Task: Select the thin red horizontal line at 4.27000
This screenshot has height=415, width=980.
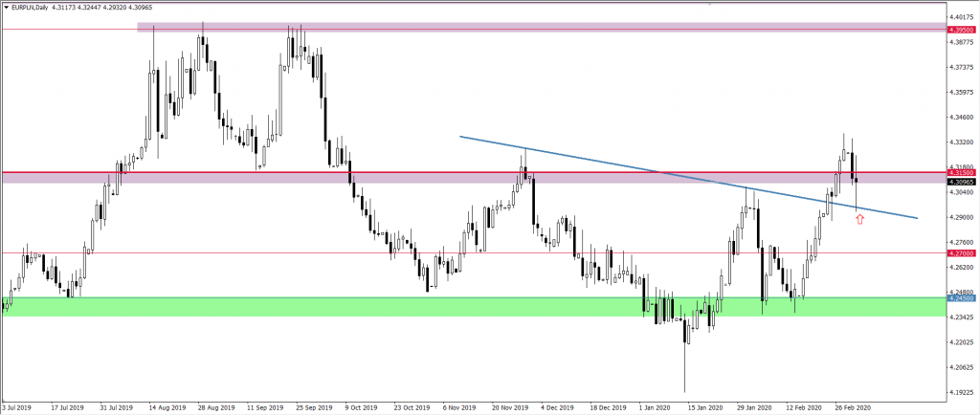Action: click(x=475, y=253)
